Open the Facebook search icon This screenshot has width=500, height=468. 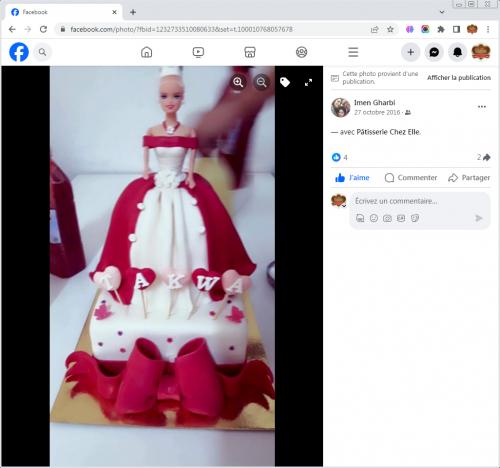tap(42, 52)
